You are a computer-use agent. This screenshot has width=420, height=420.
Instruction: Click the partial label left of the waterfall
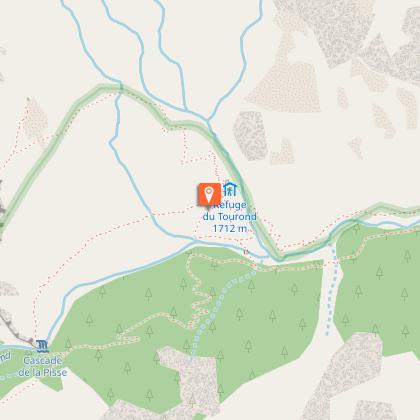(x=5, y=357)
